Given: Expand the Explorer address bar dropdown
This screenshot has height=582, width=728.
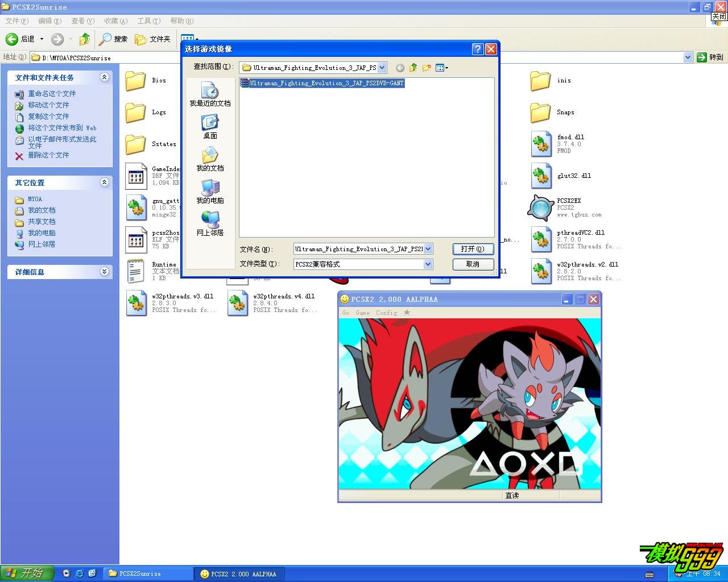Looking at the screenshot, I should (x=688, y=57).
